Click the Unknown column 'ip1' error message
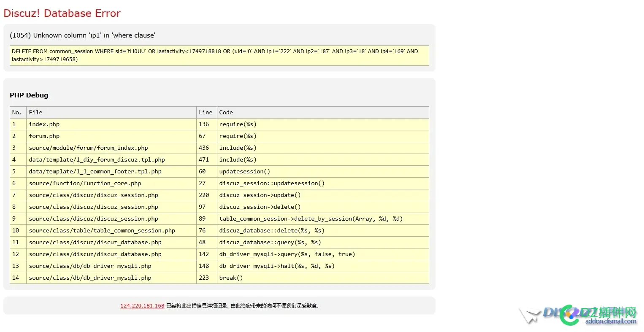The height and width of the screenshot is (332, 644). [82, 35]
